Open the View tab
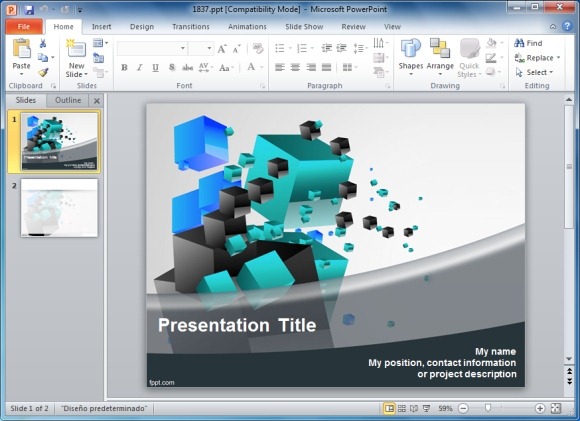Viewport: 580px width, 421px height. coord(392,27)
